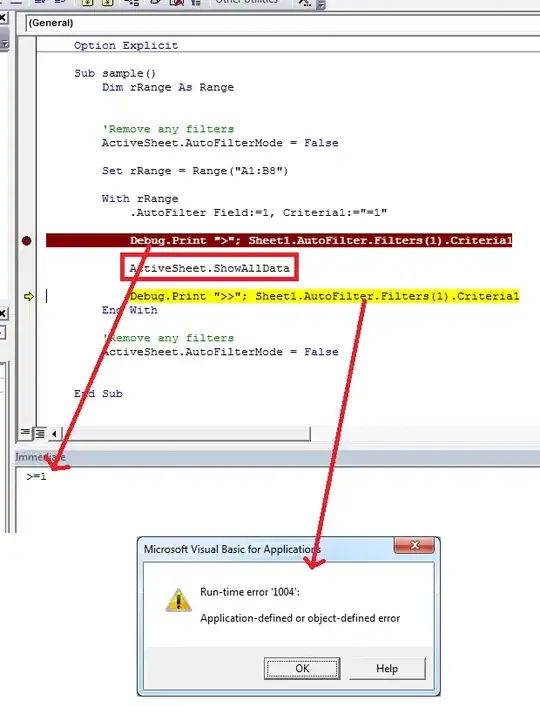The height and width of the screenshot is (707, 540).
Task: Click the yellow execution pointer arrow
Action: click(28, 296)
